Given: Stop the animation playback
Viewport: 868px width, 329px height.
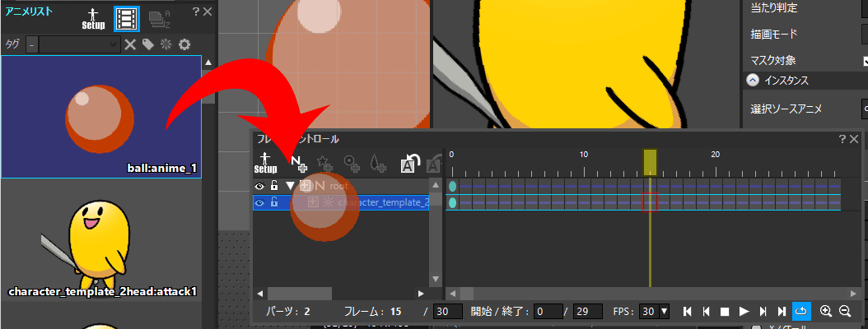Looking at the screenshot, I should 725,311.
